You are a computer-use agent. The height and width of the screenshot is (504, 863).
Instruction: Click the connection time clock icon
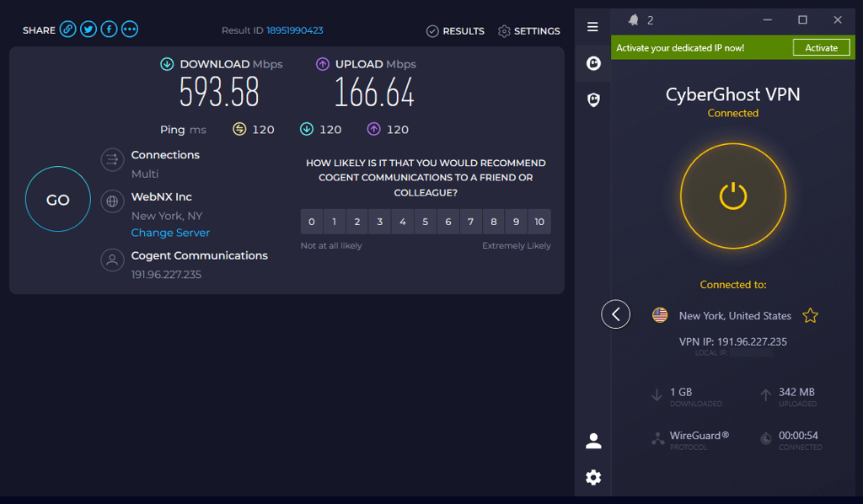click(x=765, y=439)
